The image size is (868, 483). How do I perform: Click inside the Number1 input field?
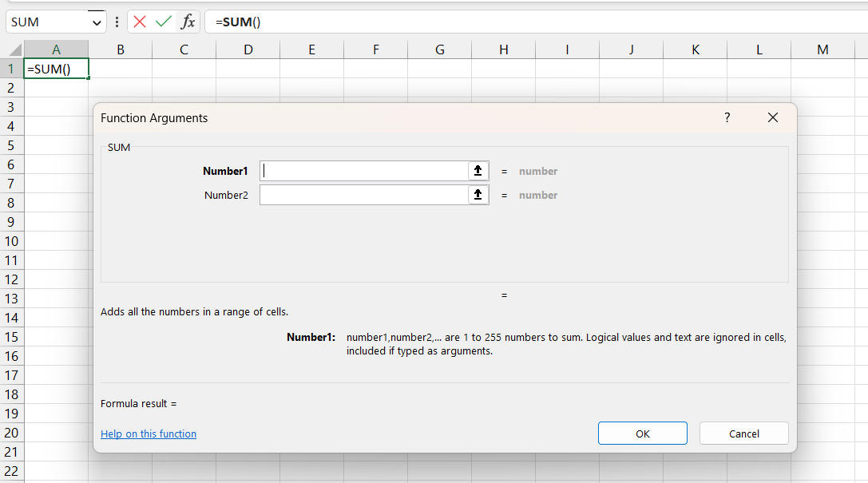click(363, 171)
